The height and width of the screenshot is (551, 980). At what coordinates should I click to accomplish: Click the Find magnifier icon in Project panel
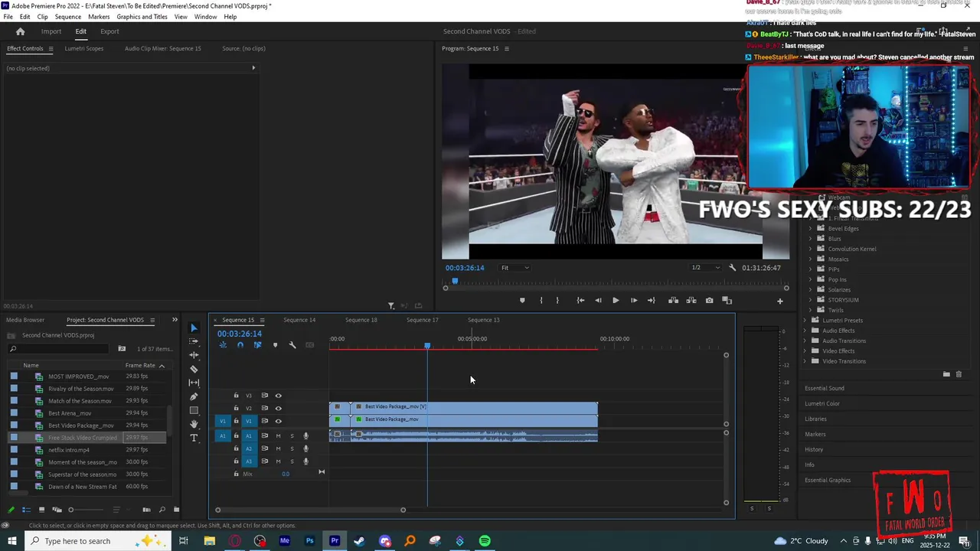pos(162,510)
